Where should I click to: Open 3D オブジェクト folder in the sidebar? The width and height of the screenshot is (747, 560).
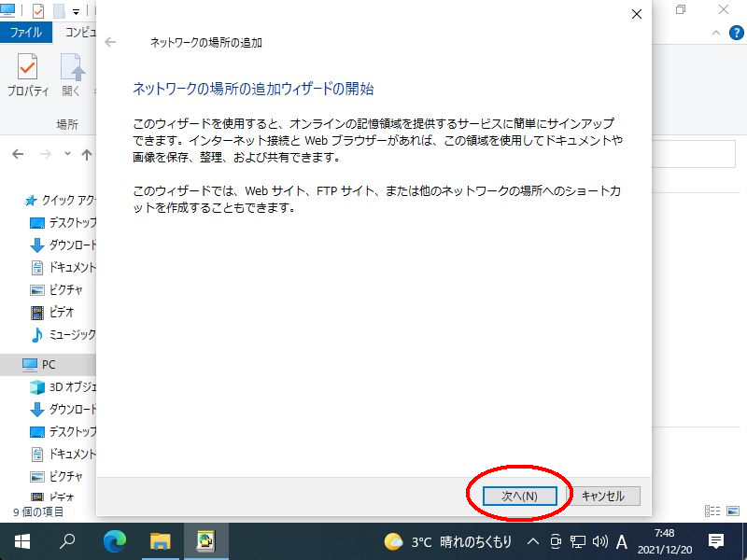tap(71, 386)
